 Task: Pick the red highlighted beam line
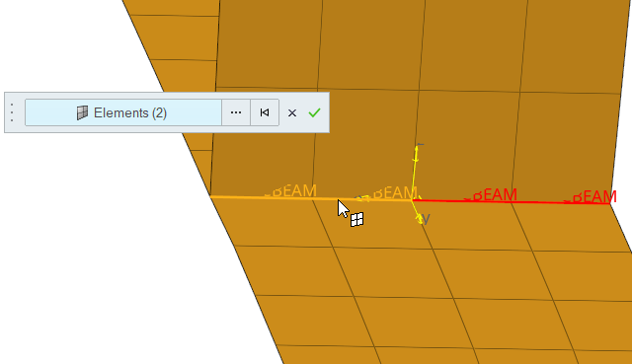point(512,202)
